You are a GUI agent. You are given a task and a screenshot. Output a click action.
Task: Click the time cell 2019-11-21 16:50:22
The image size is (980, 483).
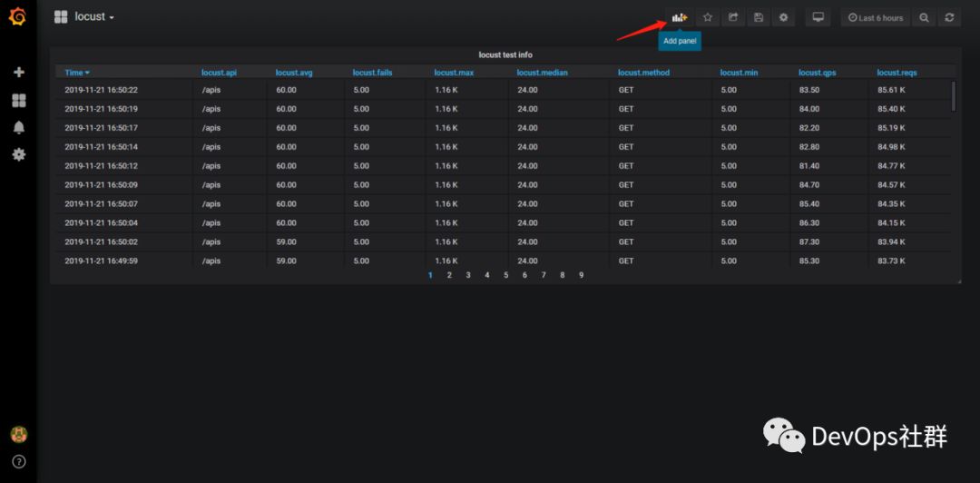tap(102, 90)
